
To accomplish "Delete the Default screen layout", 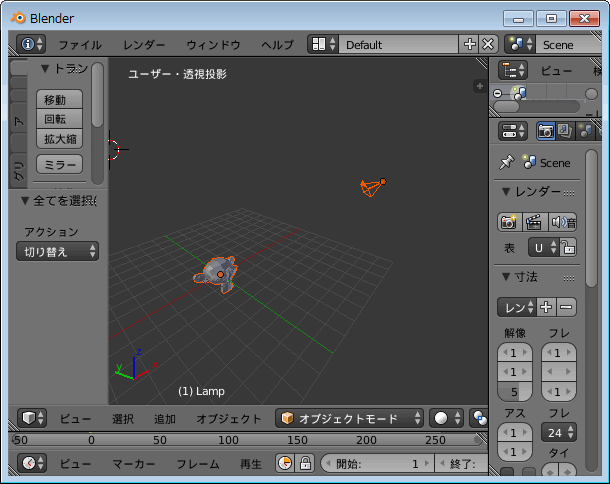I will [x=488, y=44].
